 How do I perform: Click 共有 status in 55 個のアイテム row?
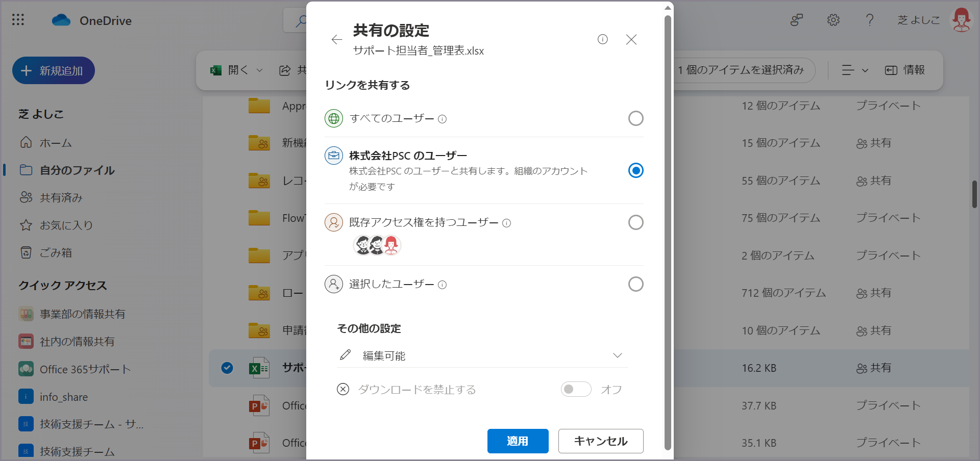[874, 181]
